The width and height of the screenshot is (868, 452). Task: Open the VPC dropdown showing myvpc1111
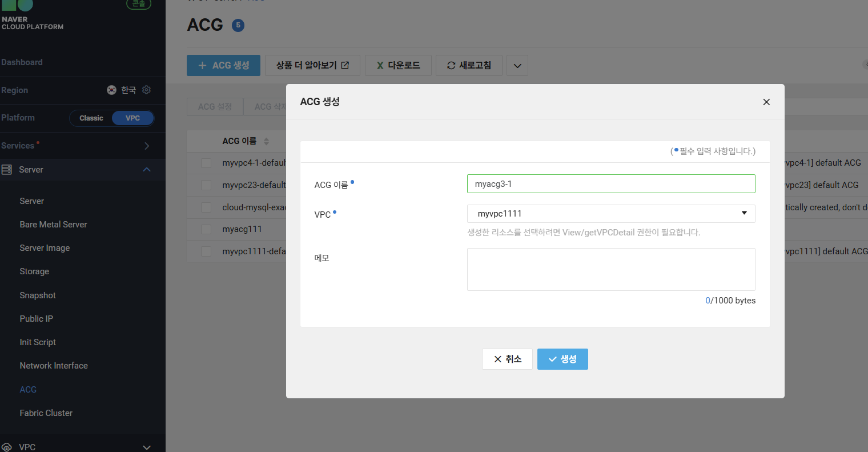click(x=611, y=214)
